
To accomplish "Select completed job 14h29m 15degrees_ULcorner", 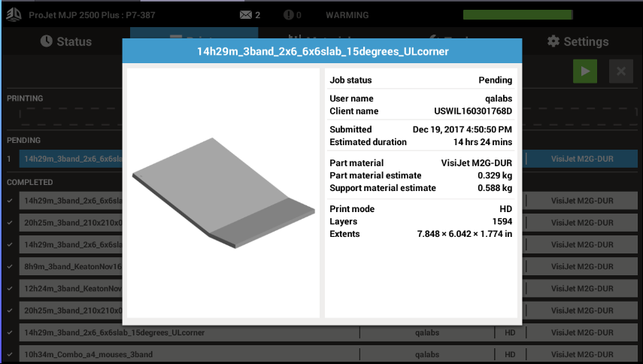I will (x=188, y=332).
